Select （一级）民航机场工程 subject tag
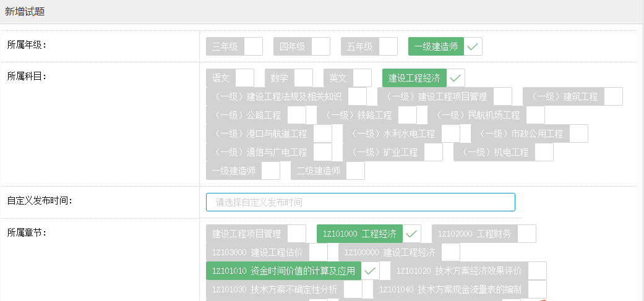Screen dimensions: 644x301 click(477, 115)
